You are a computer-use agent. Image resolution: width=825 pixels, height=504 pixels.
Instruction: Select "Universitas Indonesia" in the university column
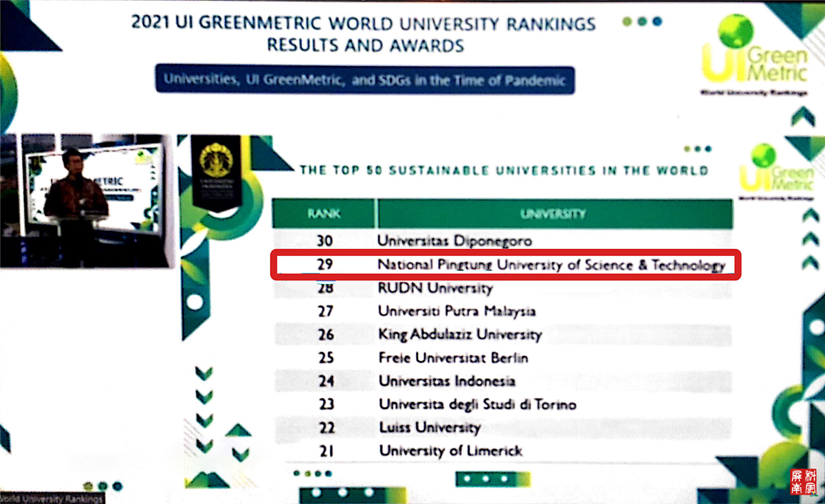click(x=447, y=381)
